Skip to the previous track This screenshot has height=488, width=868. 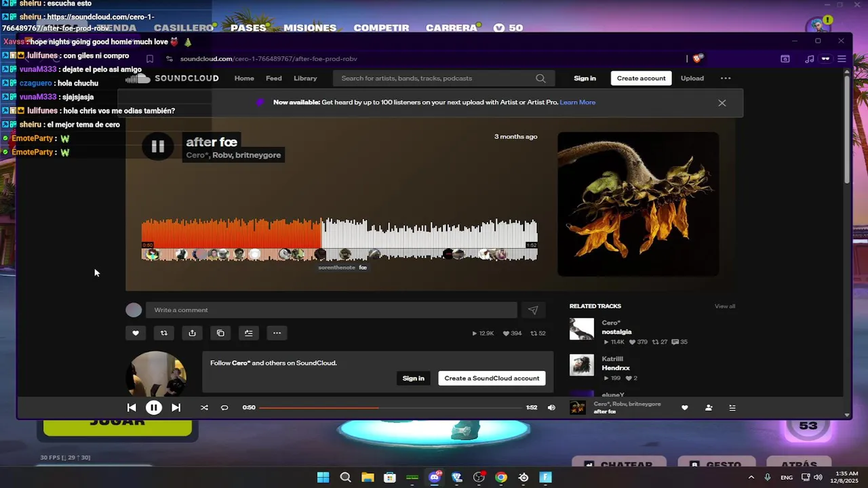coord(132,407)
